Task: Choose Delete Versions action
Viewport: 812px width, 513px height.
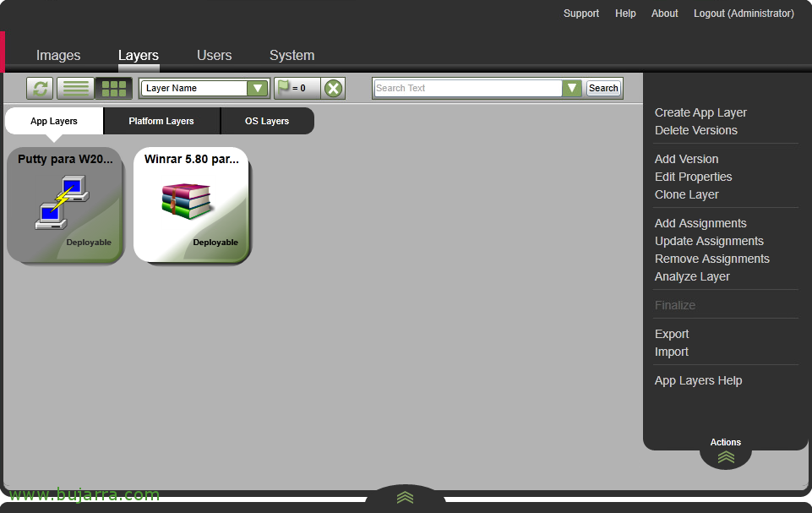Action: tap(696, 130)
